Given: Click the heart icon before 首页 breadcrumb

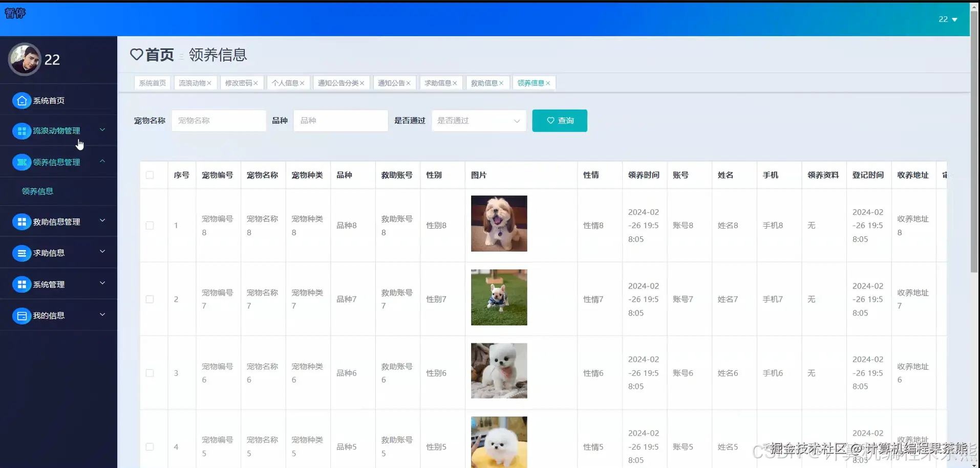Looking at the screenshot, I should (x=136, y=55).
